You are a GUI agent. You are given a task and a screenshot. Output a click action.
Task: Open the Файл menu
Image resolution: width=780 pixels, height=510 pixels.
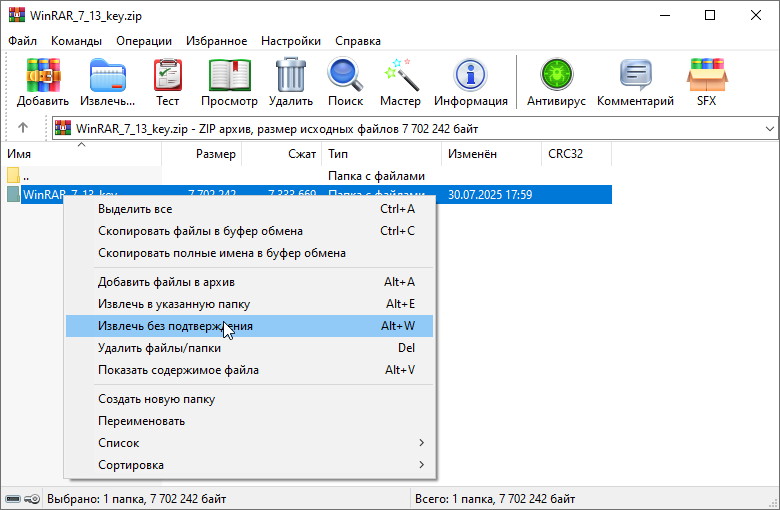pos(22,41)
